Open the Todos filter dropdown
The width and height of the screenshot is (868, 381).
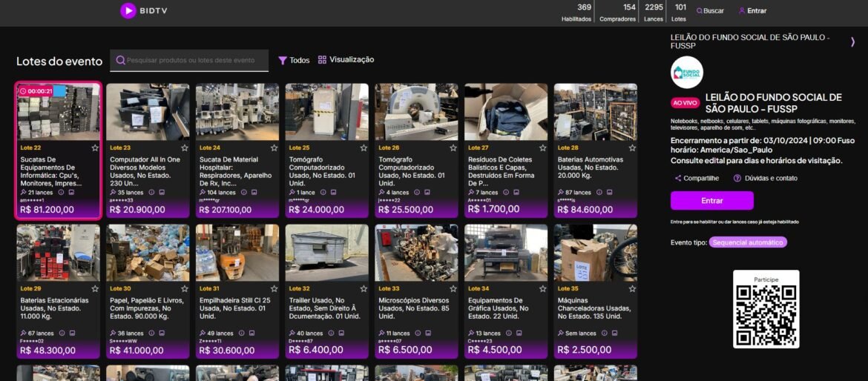click(x=294, y=60)
